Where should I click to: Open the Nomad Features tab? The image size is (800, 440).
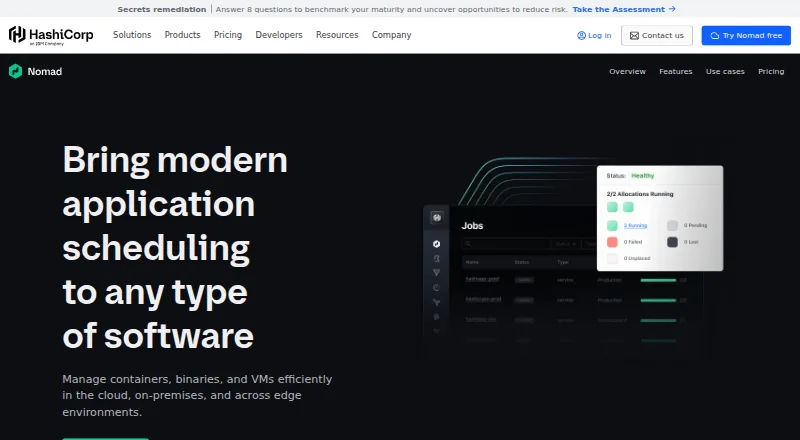point(676,71)
